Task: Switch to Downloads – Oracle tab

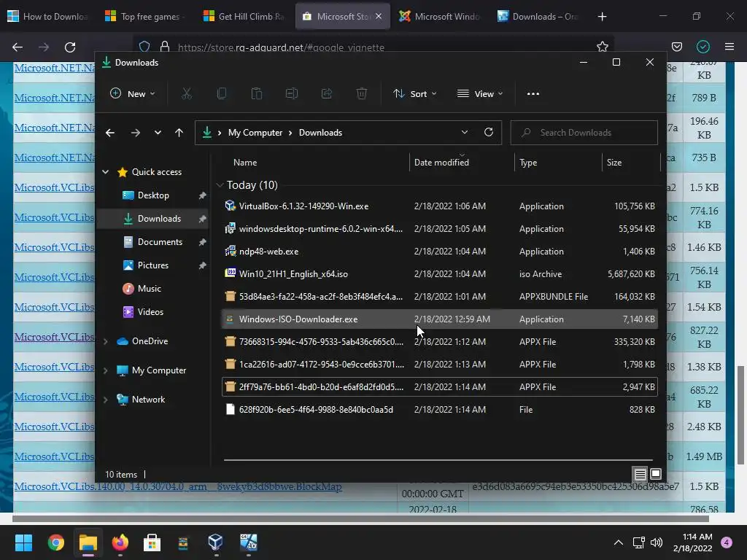Action: pyautogui.click(x=538, y=17)
